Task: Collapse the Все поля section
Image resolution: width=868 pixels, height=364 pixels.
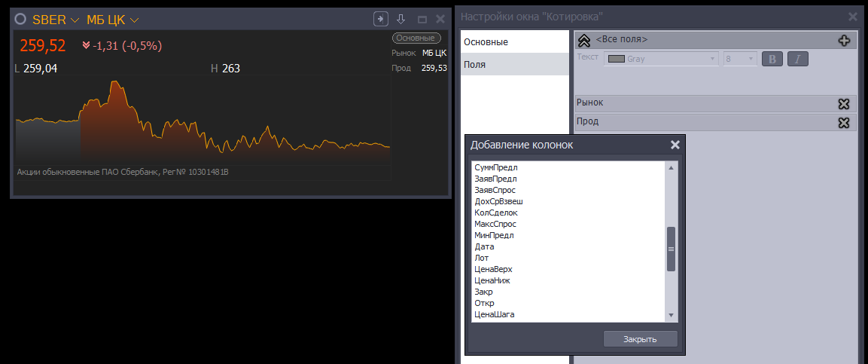Action: pyautogui.click(x=583, y=41)
